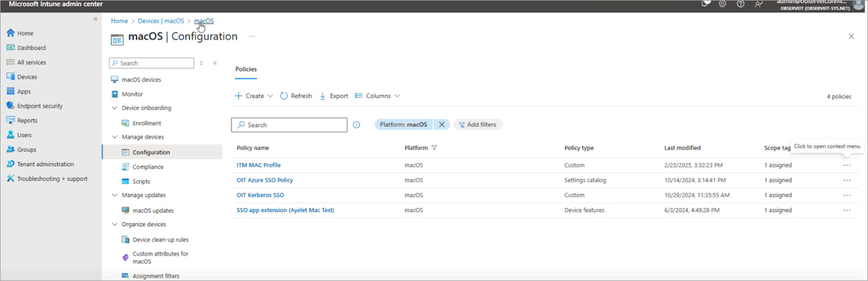Open the portal settings gear icon

click(722, 4)
